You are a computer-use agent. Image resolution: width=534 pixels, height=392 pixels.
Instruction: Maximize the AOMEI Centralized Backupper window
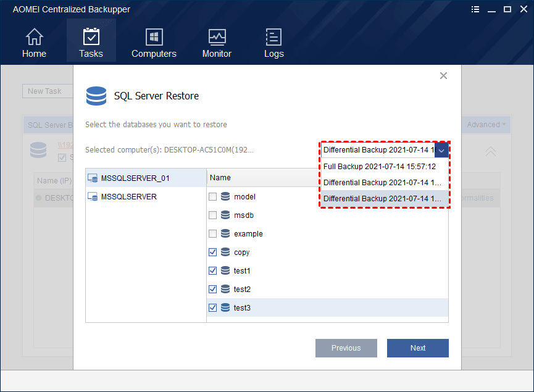click(507, 9)
